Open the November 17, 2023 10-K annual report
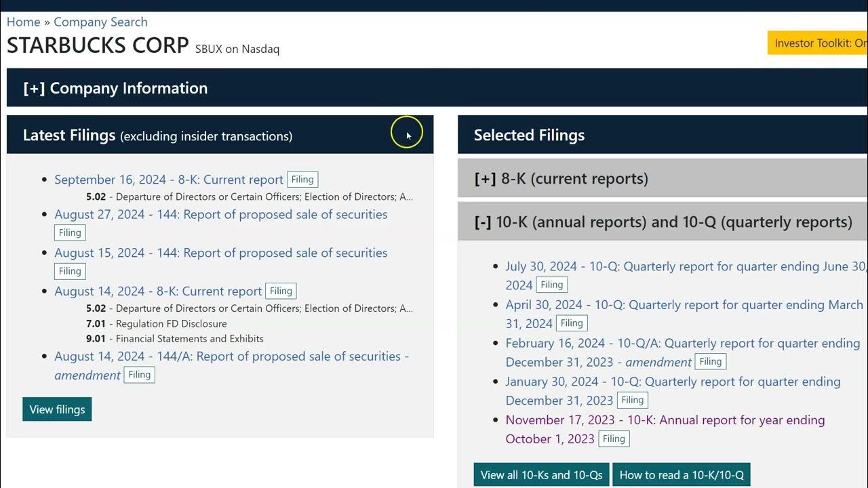868x488 pixels. (x=665, y=420)
